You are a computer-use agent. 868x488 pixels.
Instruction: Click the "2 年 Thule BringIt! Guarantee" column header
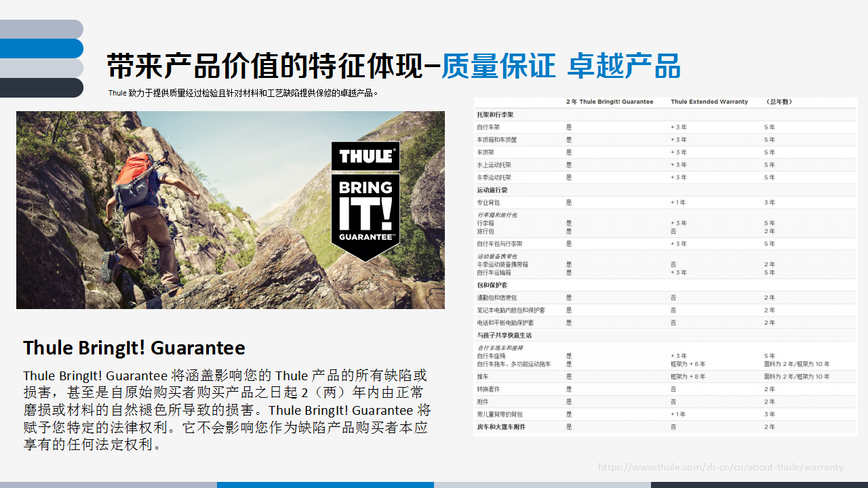point(610,102)
